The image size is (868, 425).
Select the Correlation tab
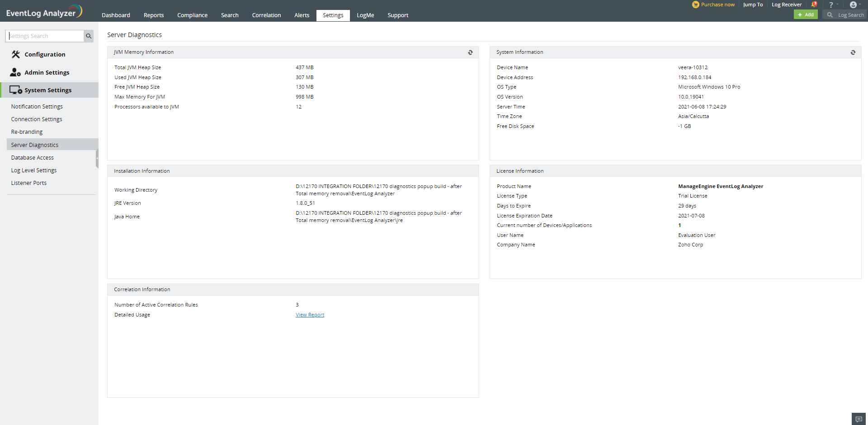266,15
